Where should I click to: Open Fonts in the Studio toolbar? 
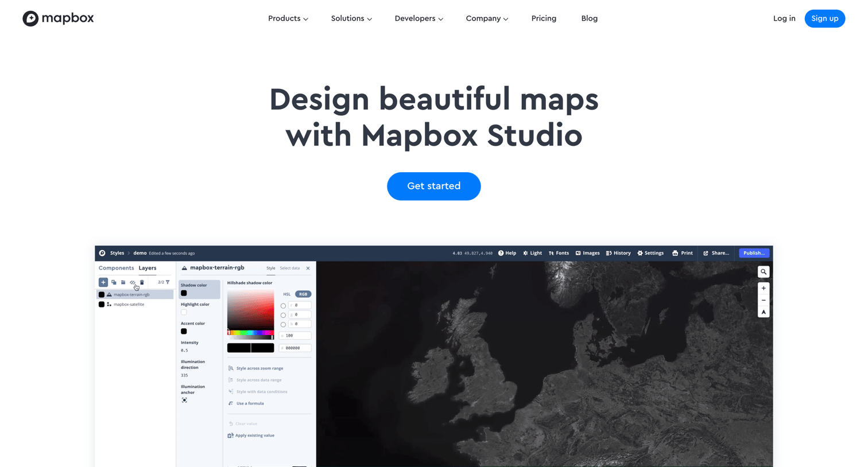click(x=559, y=253)
